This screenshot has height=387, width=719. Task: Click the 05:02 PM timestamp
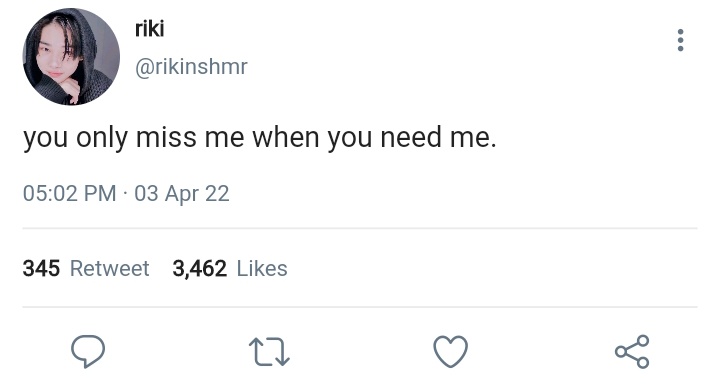click(x=70, y=193)
